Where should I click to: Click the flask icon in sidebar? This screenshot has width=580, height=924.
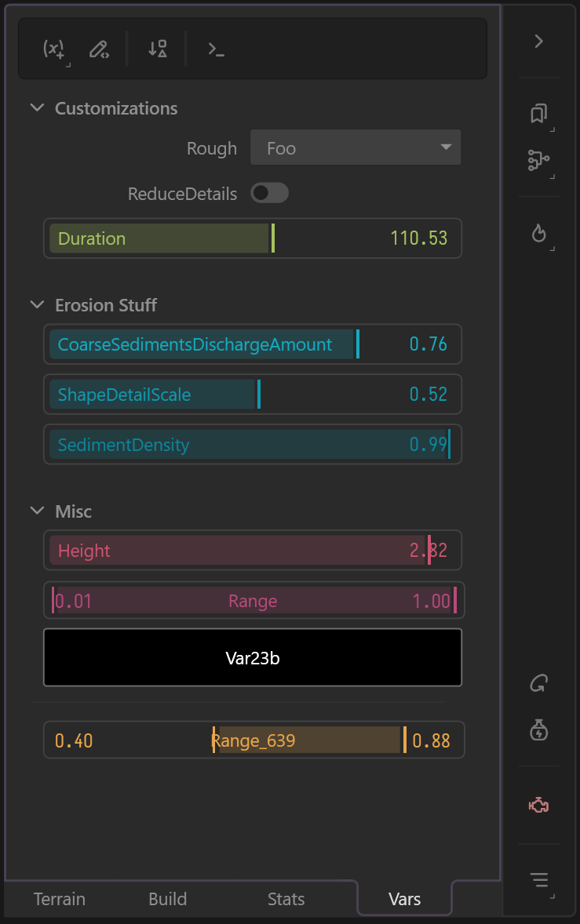coord(538,731)
